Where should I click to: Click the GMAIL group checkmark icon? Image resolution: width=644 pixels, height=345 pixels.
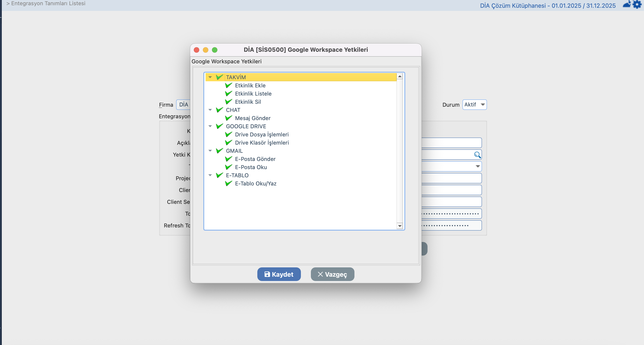tap(219, 151)
